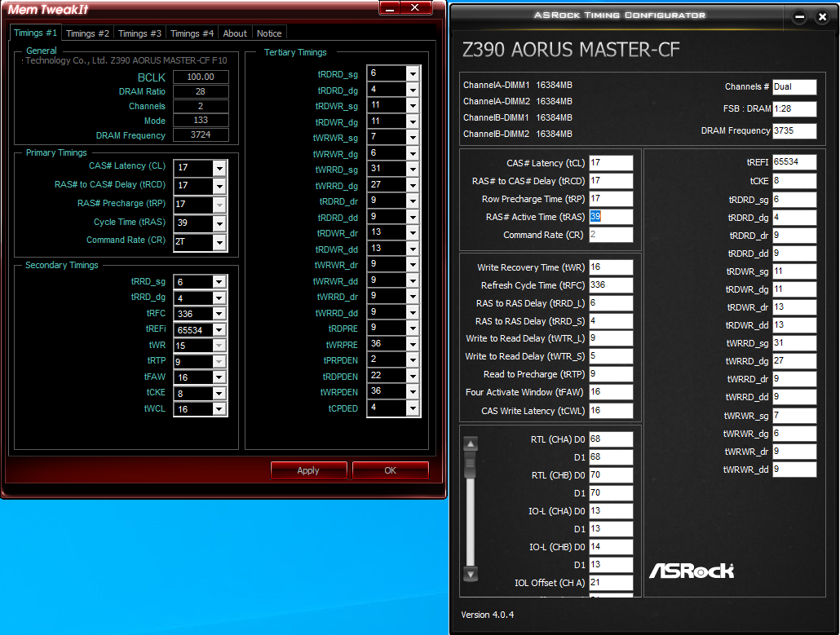Expand the tWRPRE dropdown showing 36
Viewport: 840px width, 635px height.
pos(413,344)
